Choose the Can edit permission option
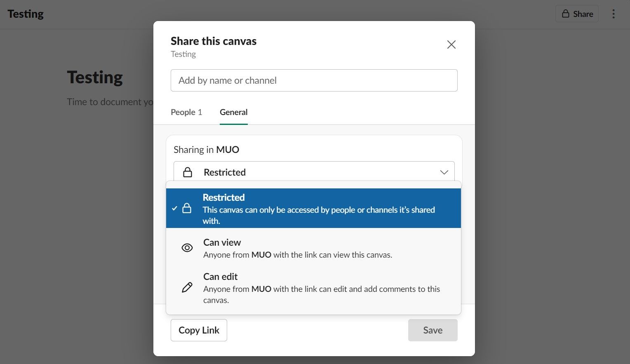 click(313, 288)
